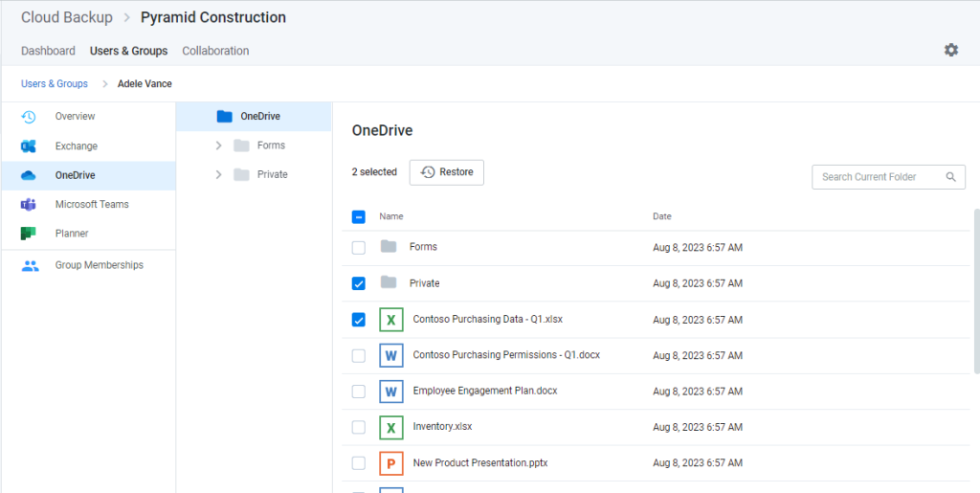Viewport: 980px width, 493px height.
Task: Click the grey Private folder icon in tree
Action: coord(241,174)
